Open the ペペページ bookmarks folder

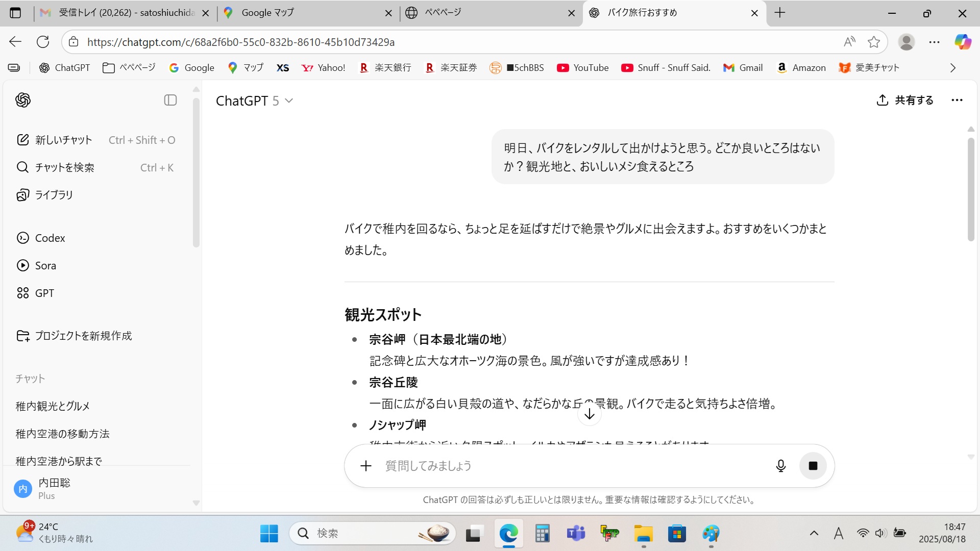129,68
